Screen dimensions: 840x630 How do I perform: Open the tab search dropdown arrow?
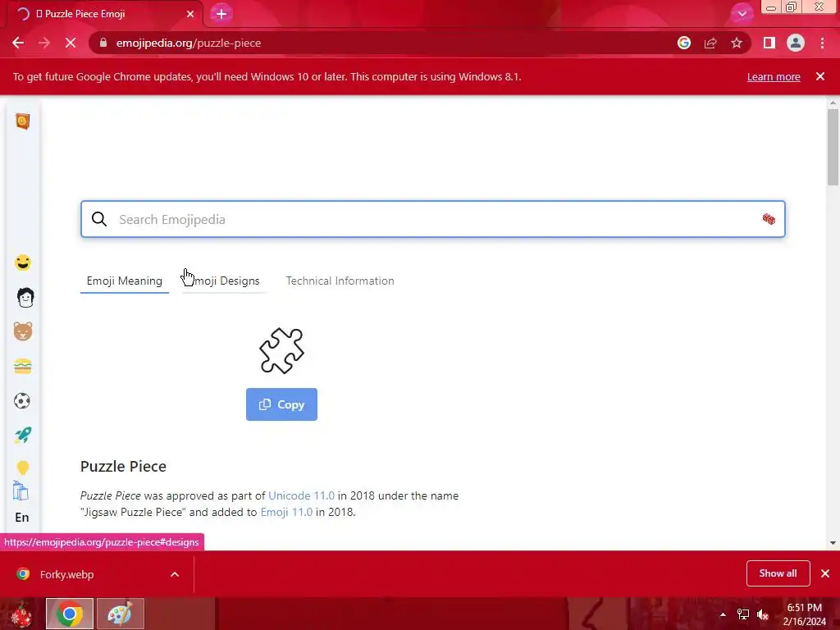click(742, 14)
